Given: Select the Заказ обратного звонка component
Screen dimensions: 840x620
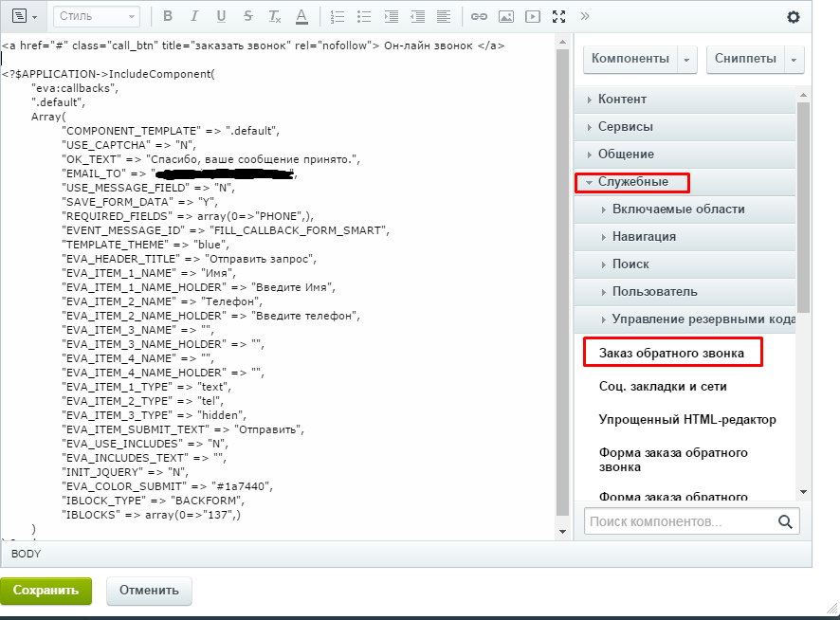Looking at the screenshot, I should 671,354.
